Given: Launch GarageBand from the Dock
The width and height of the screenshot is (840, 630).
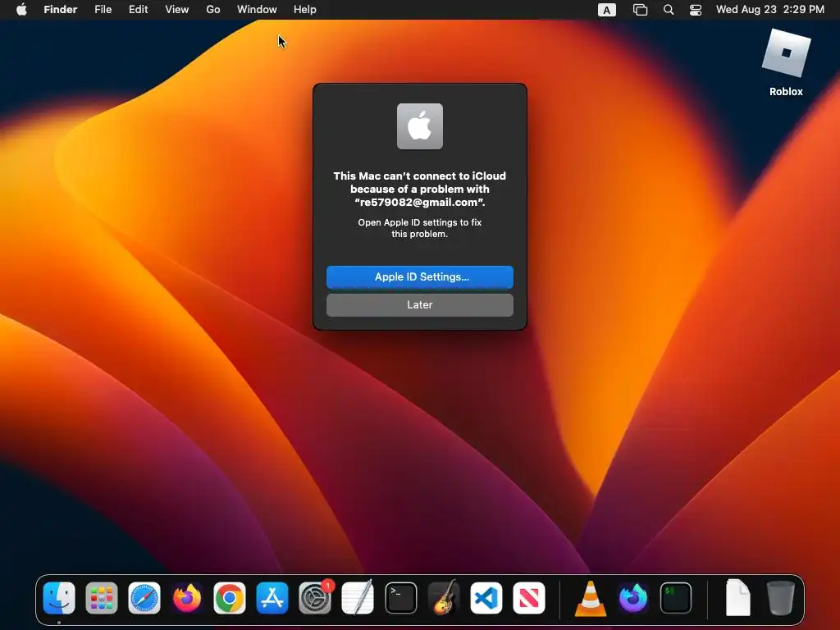Looking at the screenshot, I should (444, 598).
